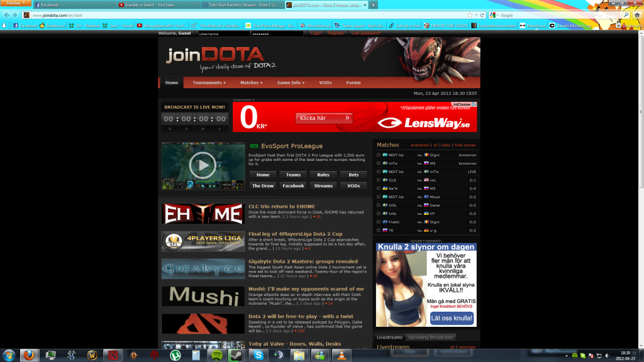The width and height of the screenshot is (644, 362).
Task: Open Windows Explorer folder in taskbar
Action: (x=299, y=355)
